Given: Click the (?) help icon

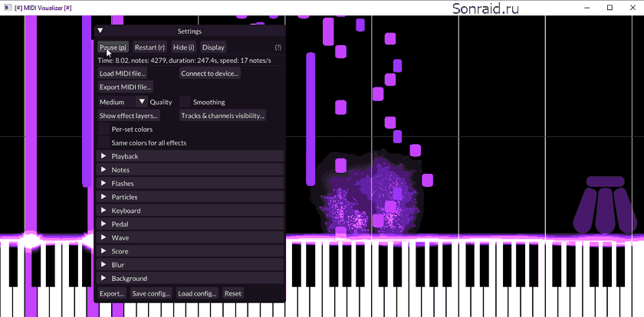Looking at the screenshot, I should point(278,47).
